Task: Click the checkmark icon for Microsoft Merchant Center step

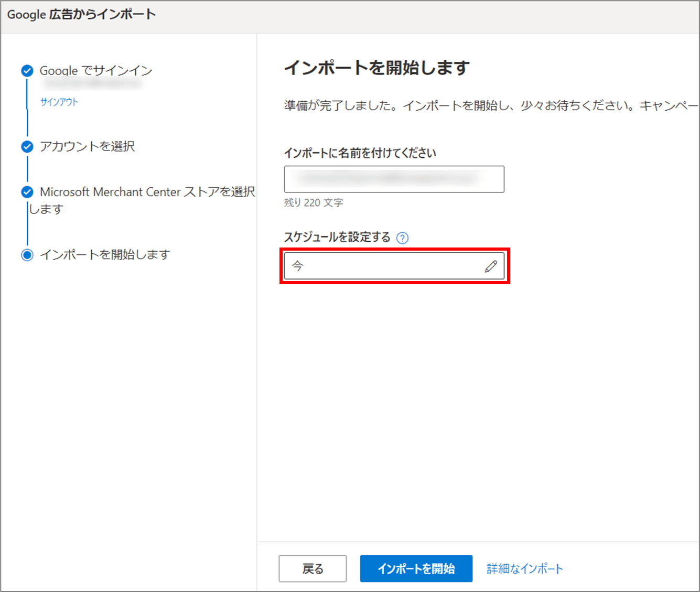Action: 27,192
